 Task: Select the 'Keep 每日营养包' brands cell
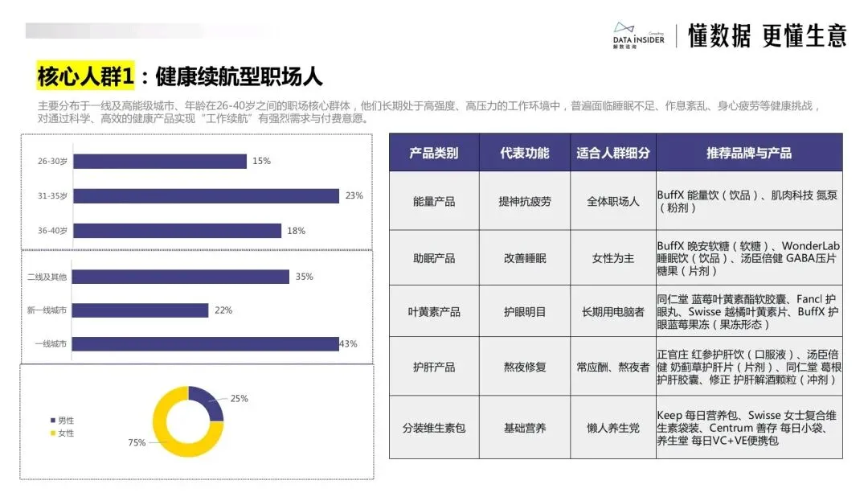click(750, 427)
